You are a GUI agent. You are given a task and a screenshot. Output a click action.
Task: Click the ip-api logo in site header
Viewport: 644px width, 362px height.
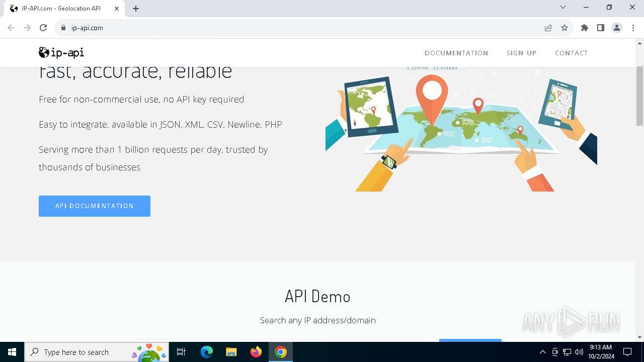[61, 52]
